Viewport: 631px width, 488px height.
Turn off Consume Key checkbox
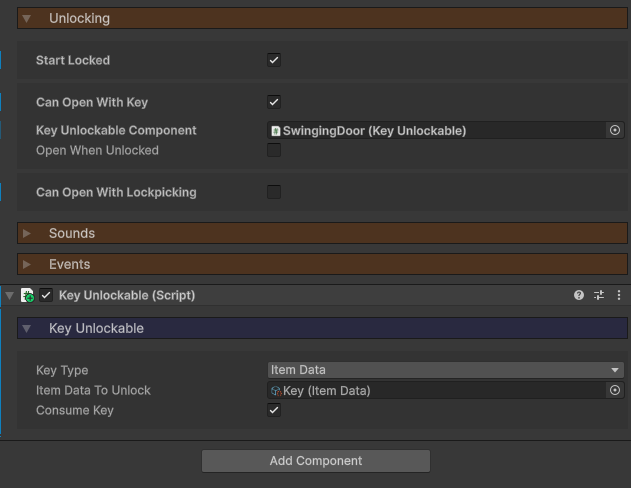click(x=274, y=410)
